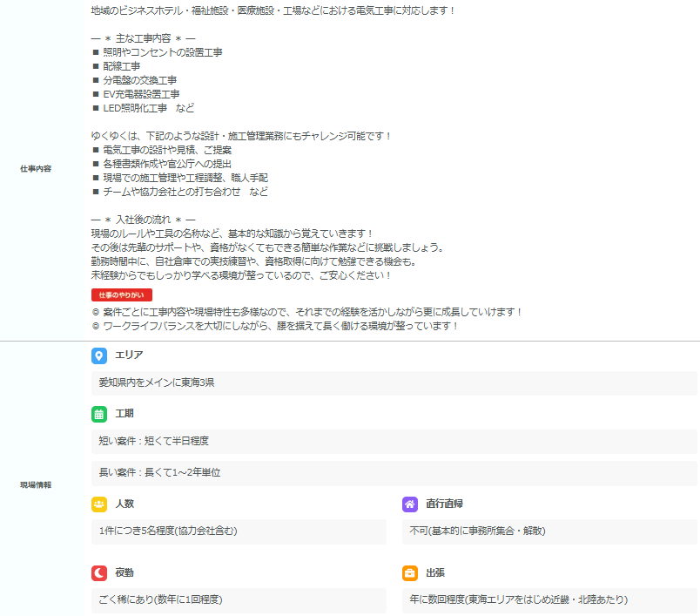
Task: Click the orange briefcase icon next to 出張
Action: pos(410,573)
